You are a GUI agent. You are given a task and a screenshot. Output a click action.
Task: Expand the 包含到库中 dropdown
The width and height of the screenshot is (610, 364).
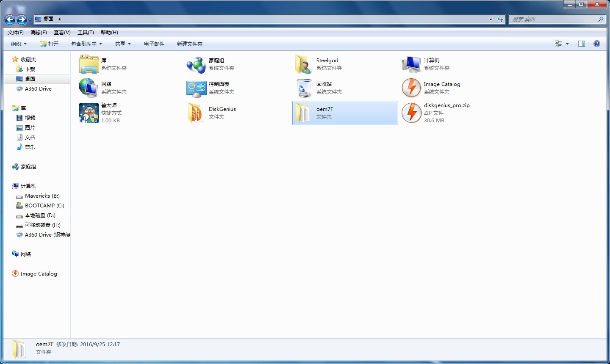click(86, 44)
